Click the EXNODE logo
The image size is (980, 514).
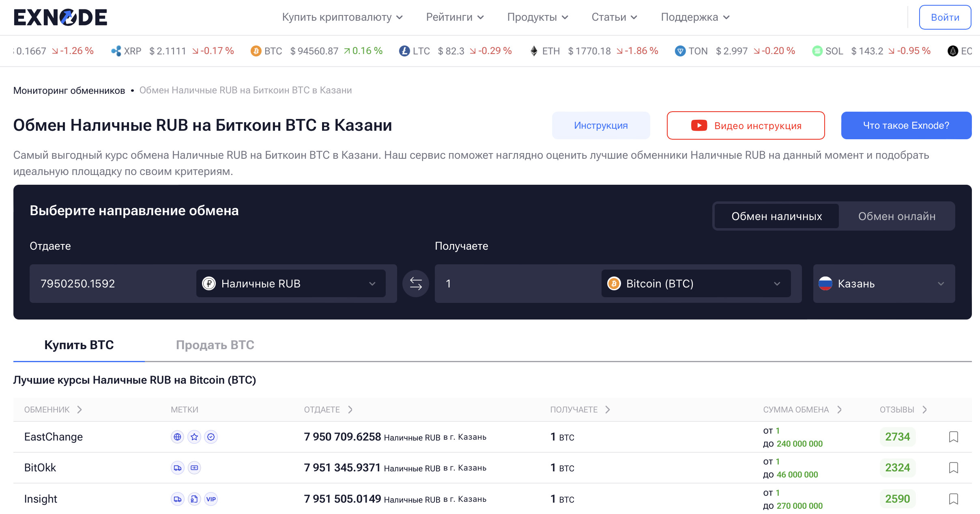pyautogui.click(x=60, y=17)
